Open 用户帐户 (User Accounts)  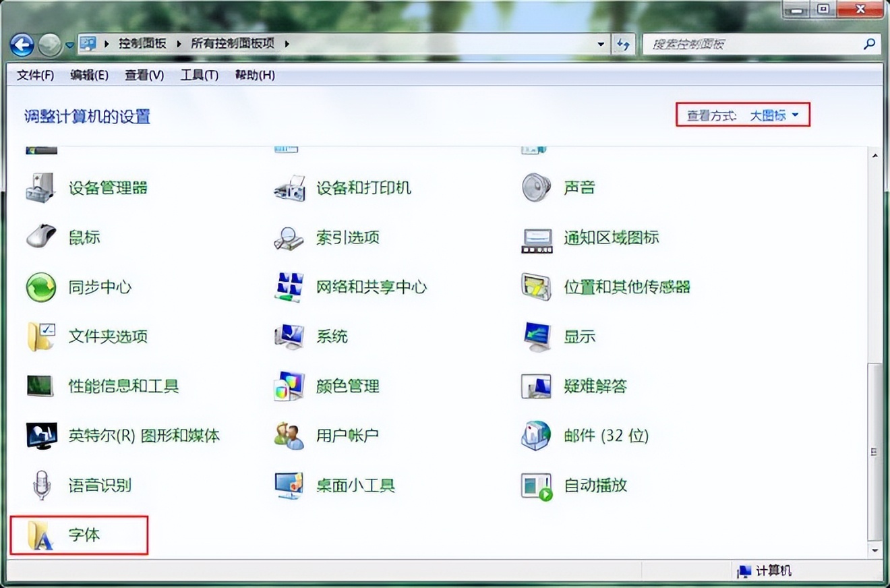(x=347, y=436)
